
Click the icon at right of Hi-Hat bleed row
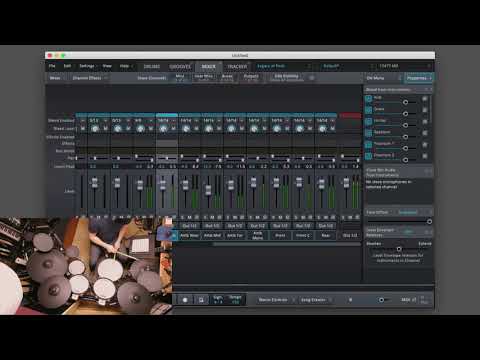tap(425, 122)
